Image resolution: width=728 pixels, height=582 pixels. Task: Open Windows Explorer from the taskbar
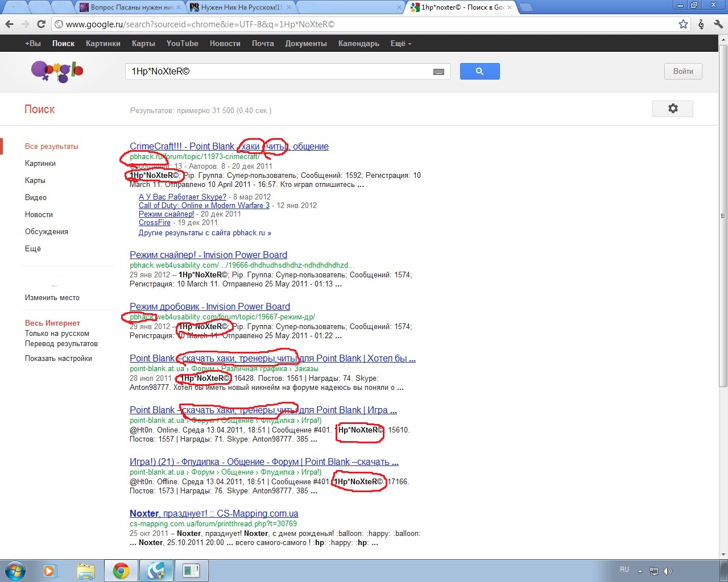click(x=85, y=570)
